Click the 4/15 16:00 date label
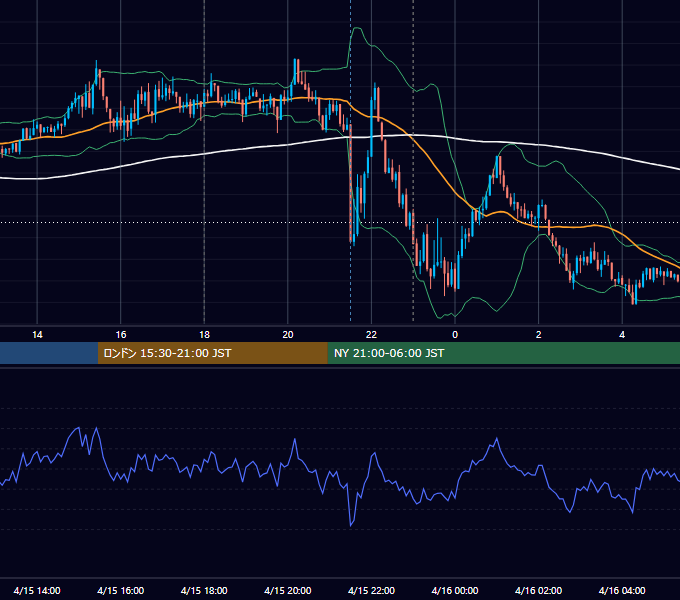 pos(121,590)
